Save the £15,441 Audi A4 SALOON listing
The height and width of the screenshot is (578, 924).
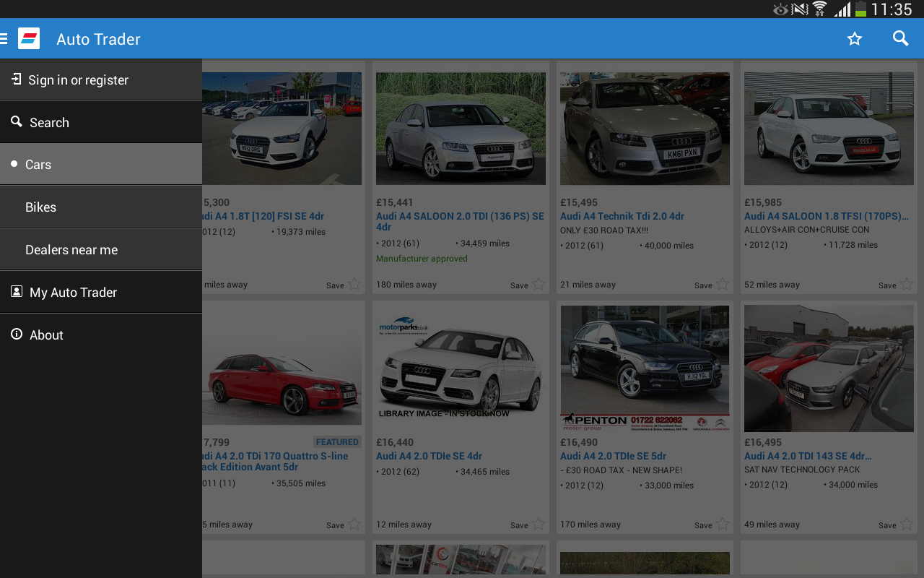(537, 285)
